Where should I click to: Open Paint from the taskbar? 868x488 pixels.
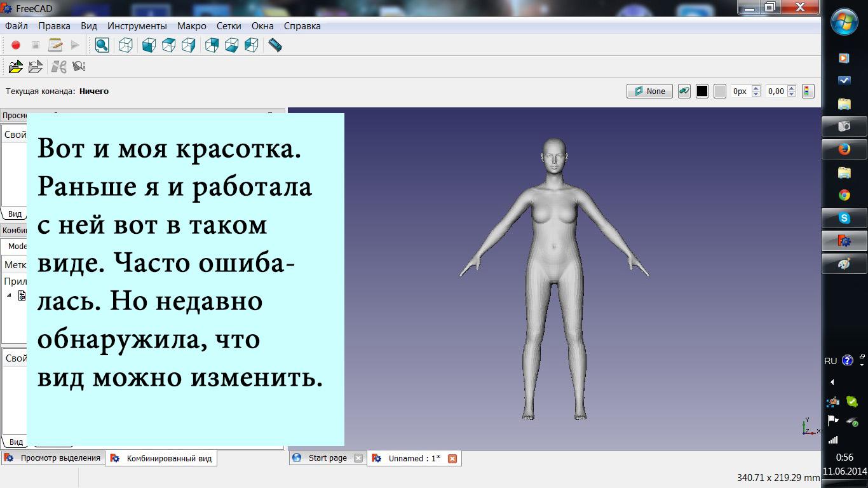[x=844, y=264]
